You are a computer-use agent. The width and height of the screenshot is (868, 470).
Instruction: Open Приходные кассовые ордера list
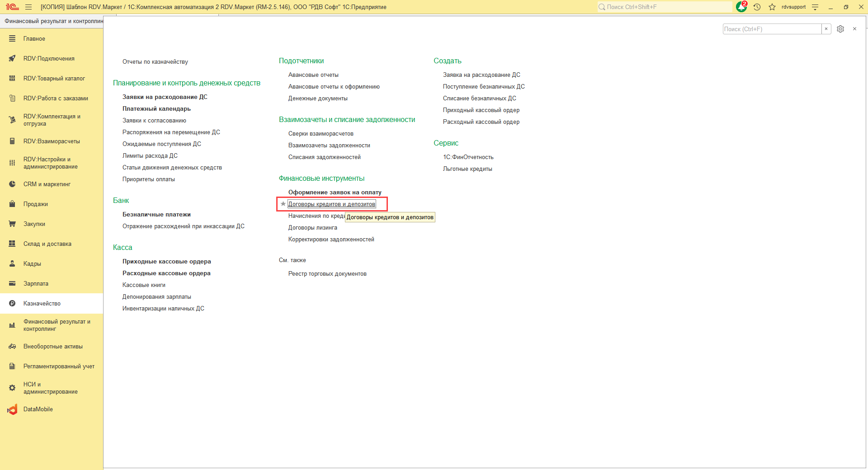pyautogui.click(x=166, y=262)
